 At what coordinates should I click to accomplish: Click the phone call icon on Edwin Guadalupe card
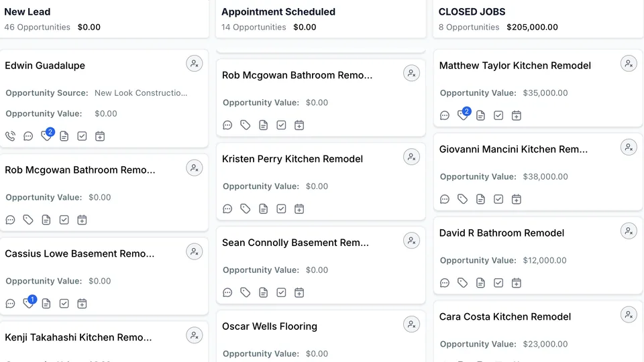10,136
